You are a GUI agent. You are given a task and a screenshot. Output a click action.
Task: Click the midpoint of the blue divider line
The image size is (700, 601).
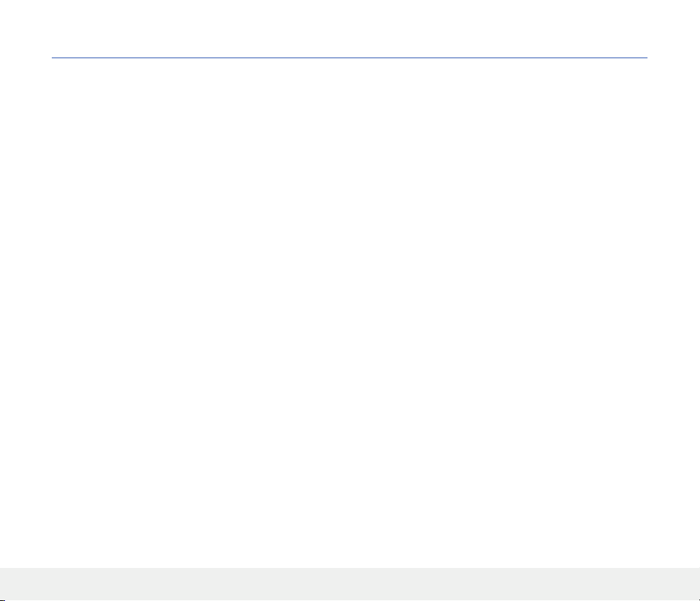point(350,58)
